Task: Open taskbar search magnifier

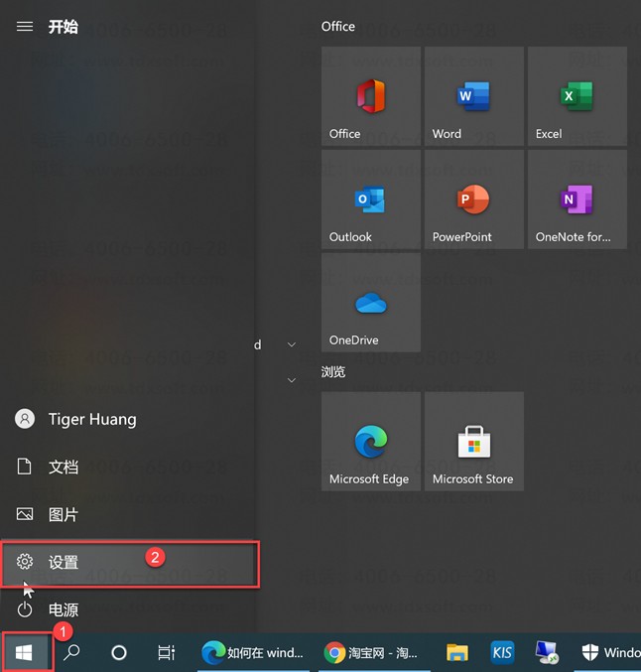Action: (x=71, y=653)
